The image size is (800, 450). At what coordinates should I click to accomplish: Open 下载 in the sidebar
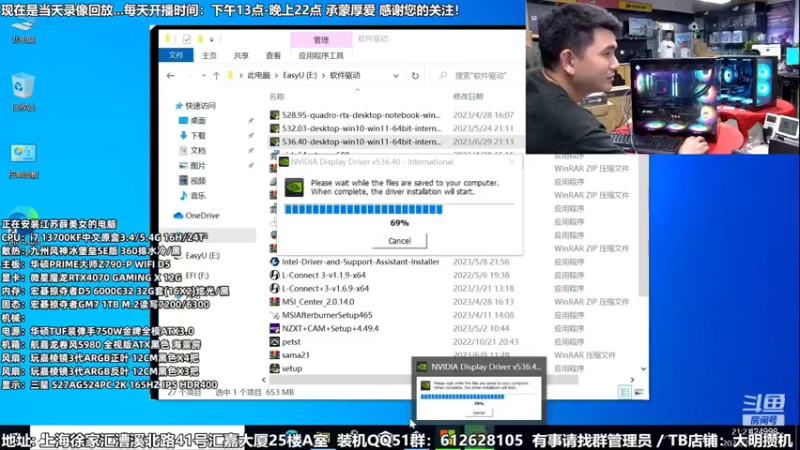pyautogui.click(x=198, y=136)
